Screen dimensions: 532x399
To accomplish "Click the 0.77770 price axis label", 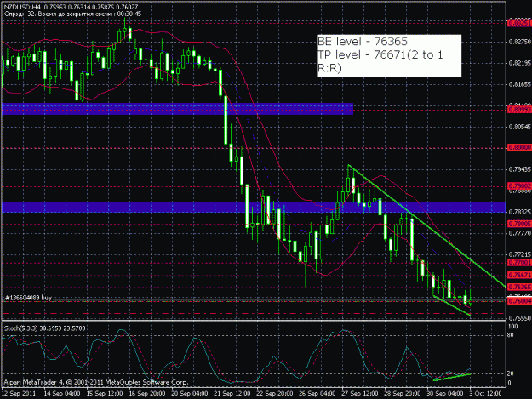I will (519, 233).
